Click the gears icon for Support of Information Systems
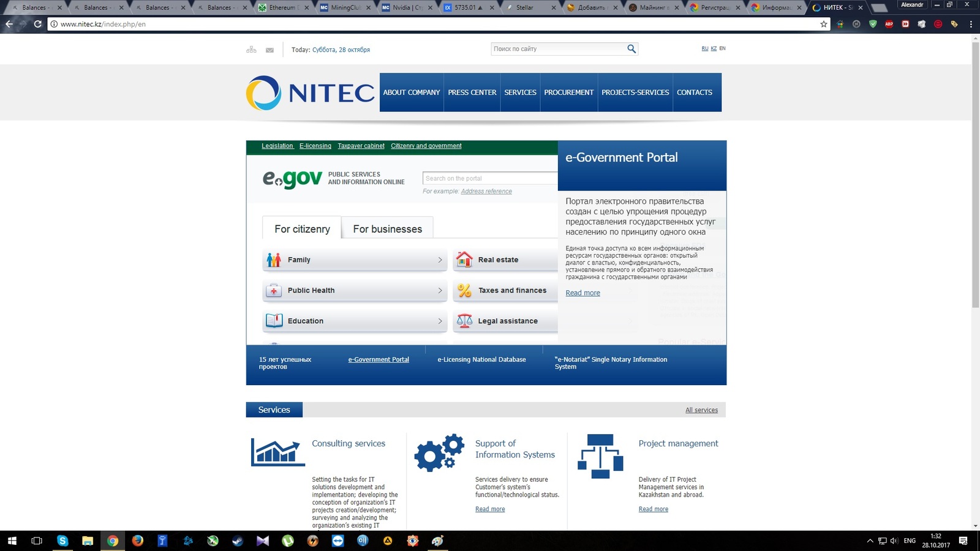Screen dimensions: 980x551 tap(439, 452)
